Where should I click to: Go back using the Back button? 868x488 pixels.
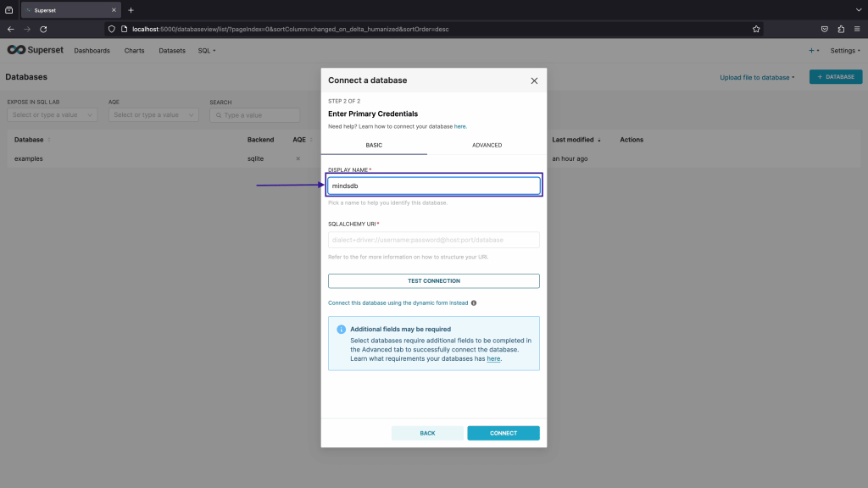point(427,433)
